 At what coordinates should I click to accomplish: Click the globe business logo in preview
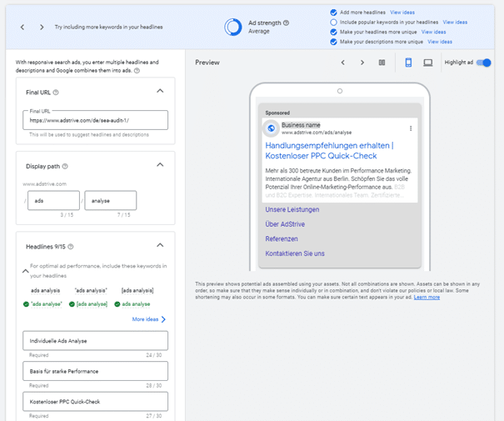(x=272, y=128)
